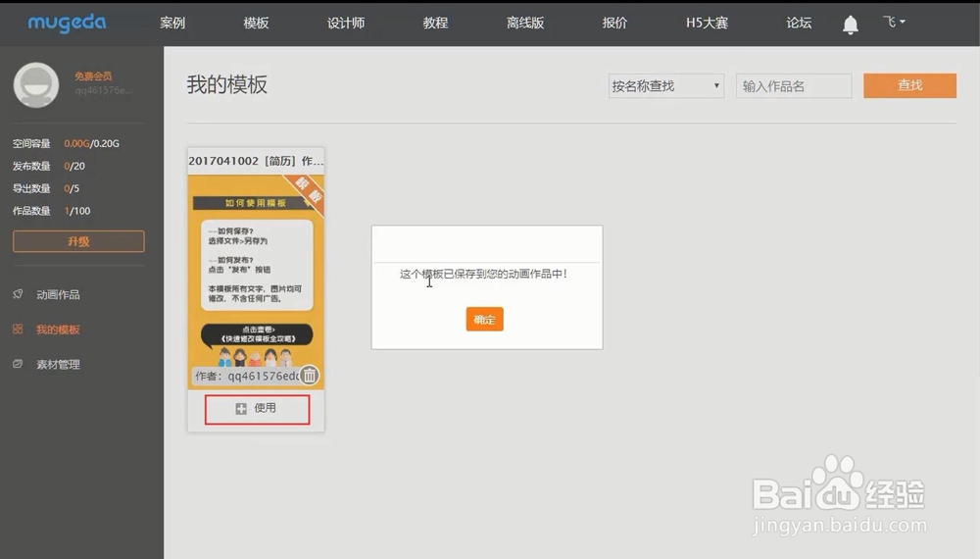The height and width of the screenshot is (559, 980).
Task: Open 教程 in the top navigation
Action: pos(436,24)
